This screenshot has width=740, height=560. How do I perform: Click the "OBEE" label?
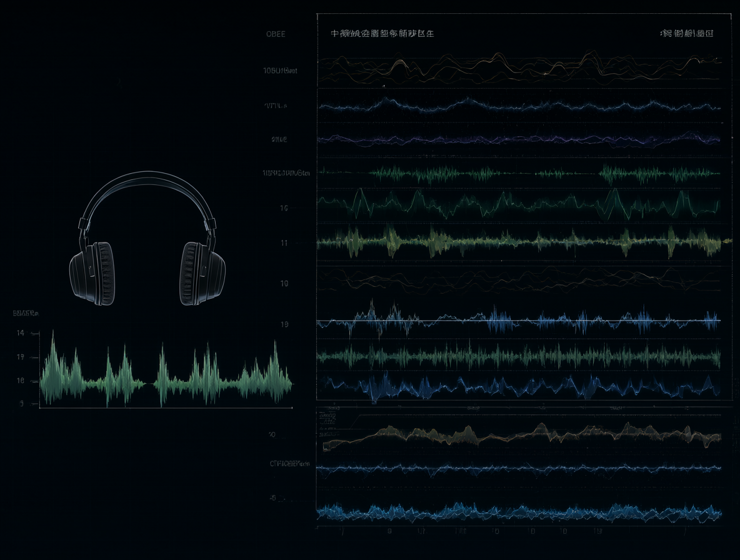[276, 34]
